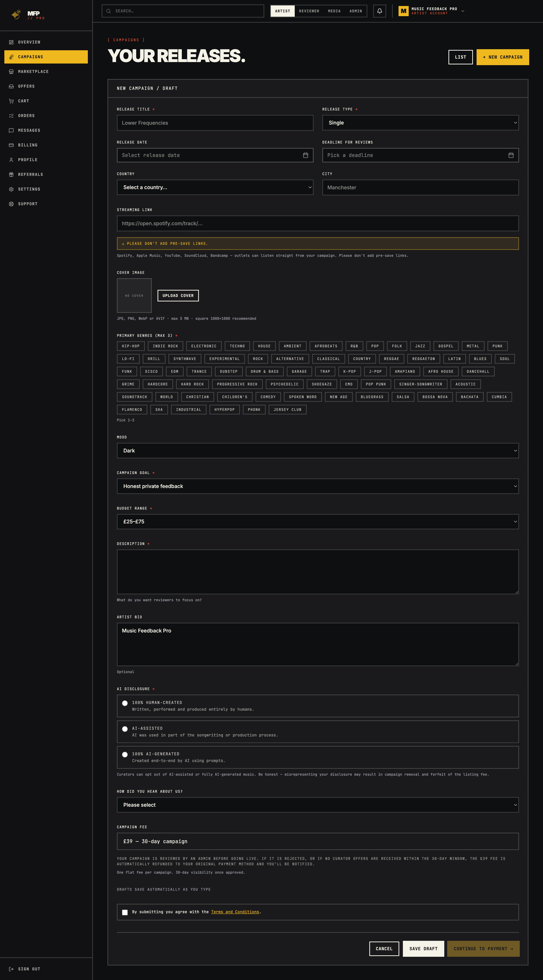Tick the Terms and Conditions checkbox
Image resolution: width=543 pixels, height=980 pixels.
click(x=125, y=912)
